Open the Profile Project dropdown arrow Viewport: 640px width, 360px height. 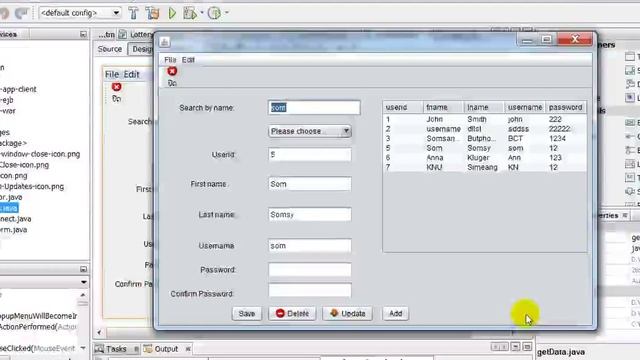tap(227, 13)
